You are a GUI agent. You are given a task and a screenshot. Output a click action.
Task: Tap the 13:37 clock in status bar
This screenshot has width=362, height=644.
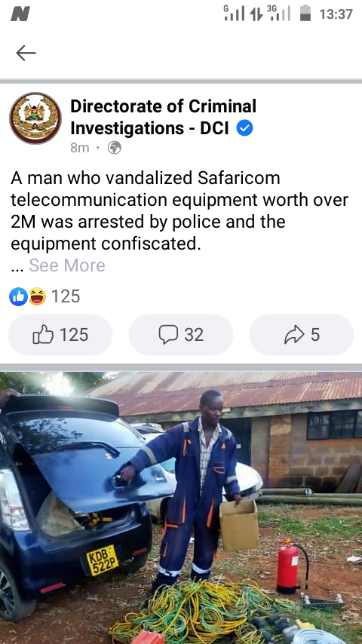click(336, 14)
